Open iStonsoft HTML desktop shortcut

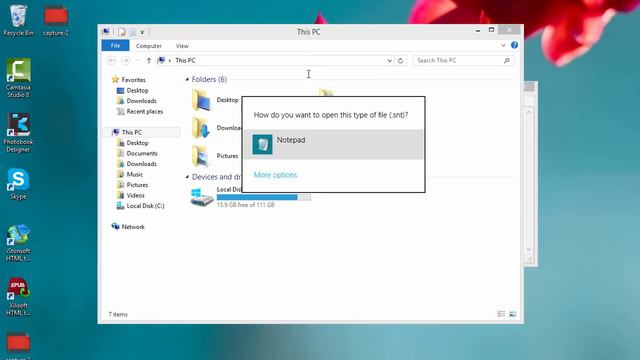pos(18,242)
